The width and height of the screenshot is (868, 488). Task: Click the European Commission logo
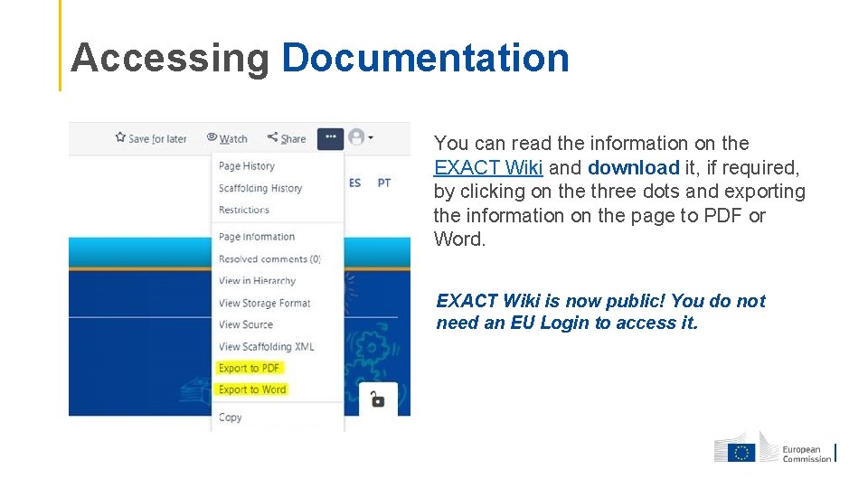coord(774,447)
